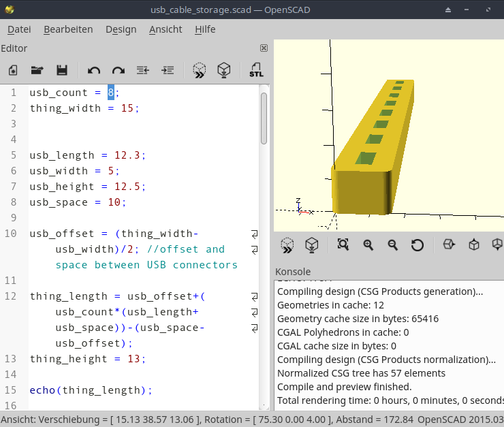Open the Bearbeiten menu
This screenshot has width=504, height=427.
point(68,29)
